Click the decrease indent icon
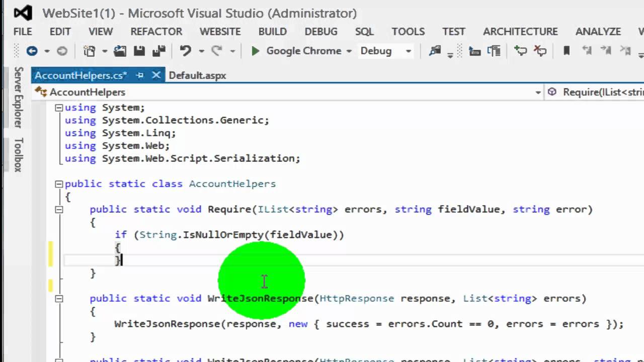The height and width of the screenshot is (362, 644). click(474, 51)
